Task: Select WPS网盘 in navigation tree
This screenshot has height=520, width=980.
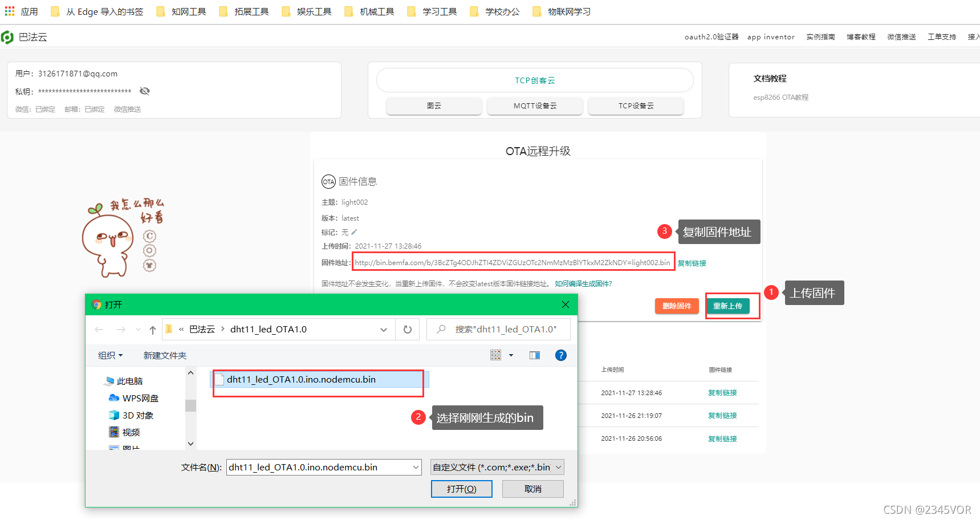Action: tap(133, 398)
